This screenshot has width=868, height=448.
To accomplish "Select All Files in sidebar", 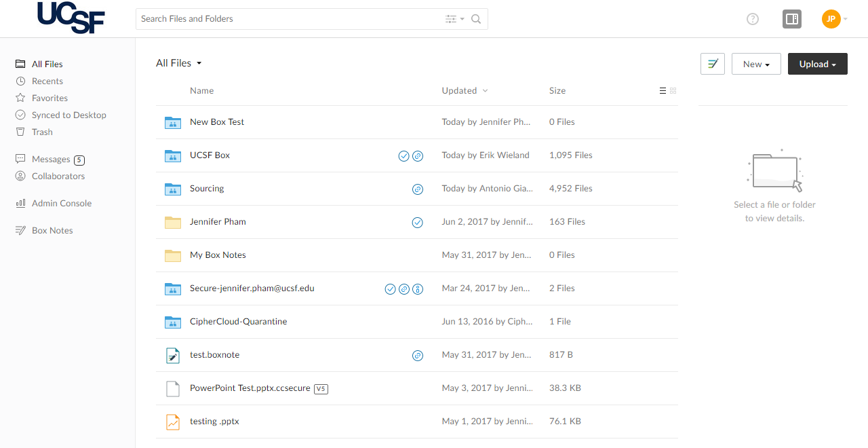I will pyautogui.click(x=39, y=64).
